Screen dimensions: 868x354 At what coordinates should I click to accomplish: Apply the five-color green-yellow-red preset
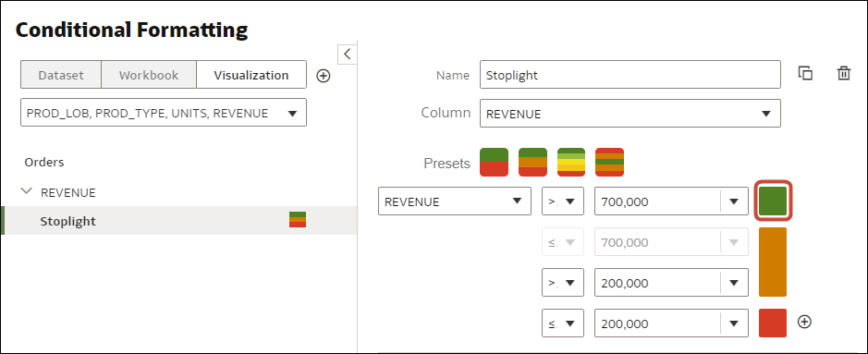tap(571, 162)
